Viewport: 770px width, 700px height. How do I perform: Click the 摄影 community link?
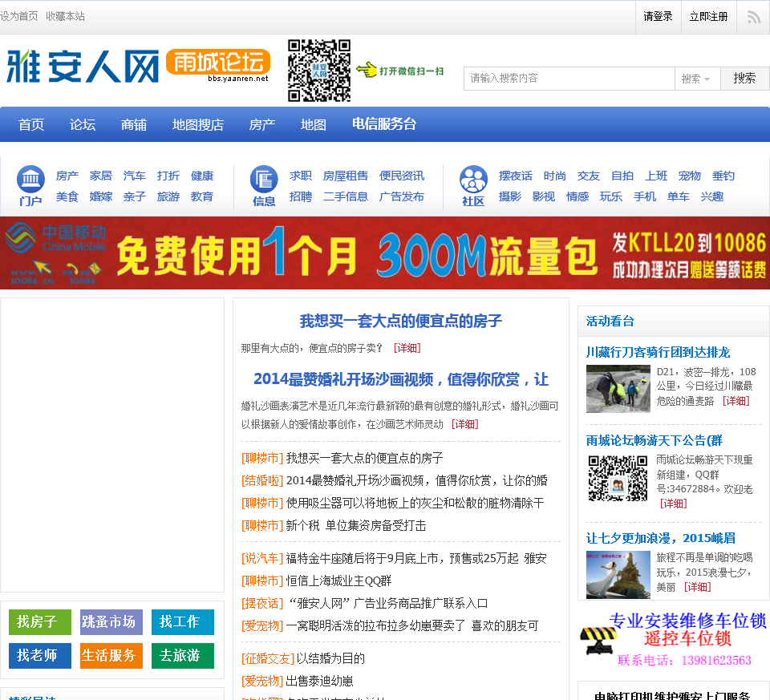coord(510,196)
